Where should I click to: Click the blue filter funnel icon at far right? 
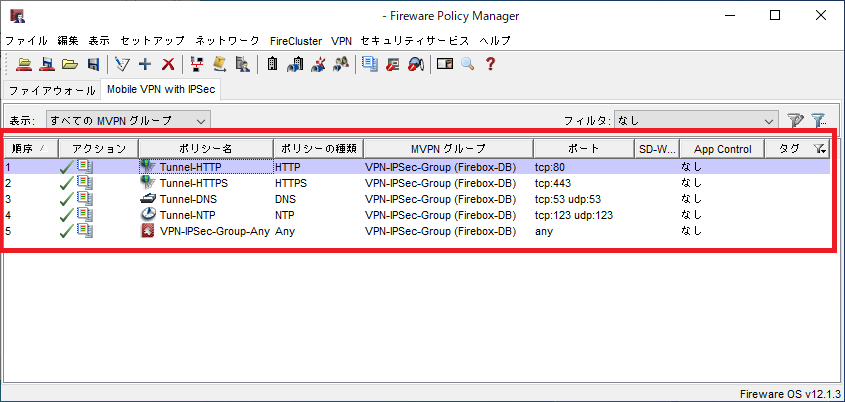819,121
